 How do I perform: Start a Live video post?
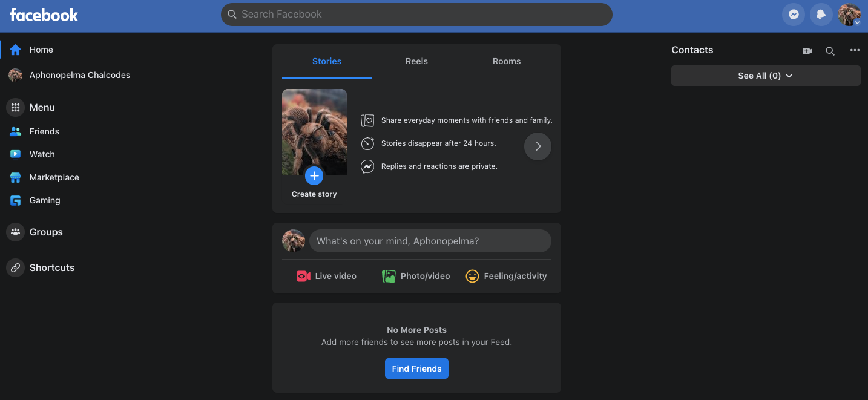click(x=326, y=276)
